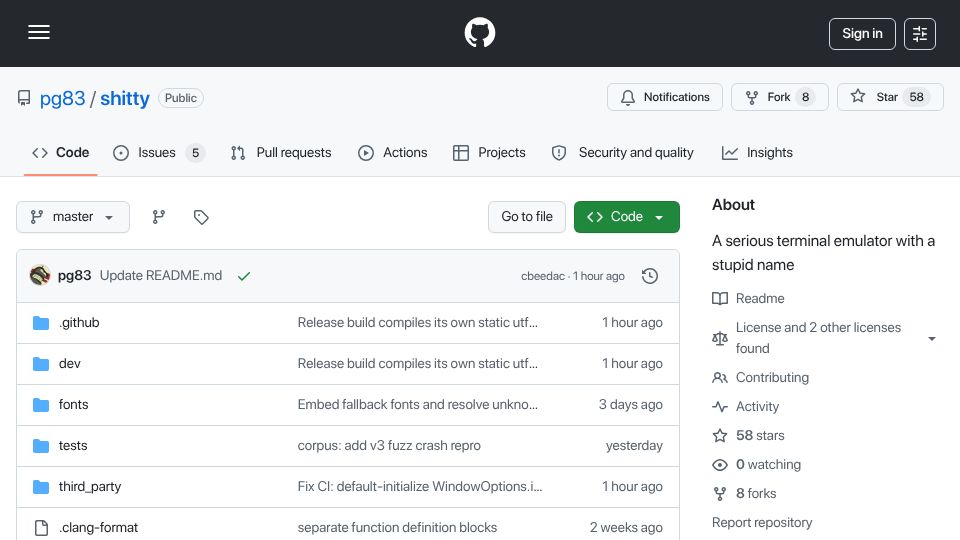Click '3 days ago' in fonts row
This screenshot has width=960, height=540.
point(631,405)
